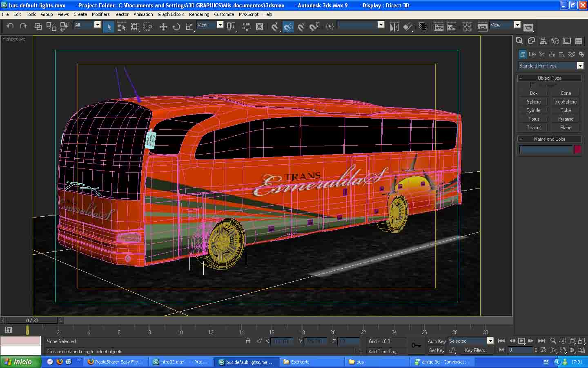Toggle the selection lock icon
Image resolution: width=588 pixels, height=368 pixels.
click(248, 341)
